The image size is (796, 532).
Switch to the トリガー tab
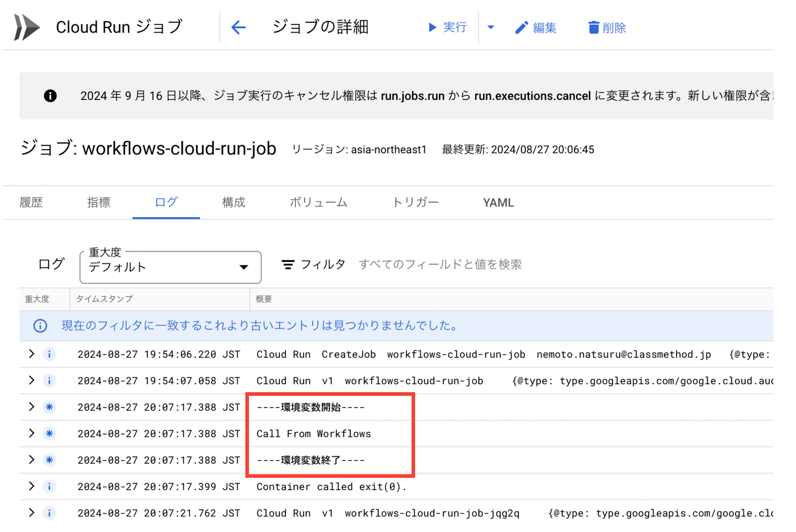pyautogui.click(x=415, y=203)
